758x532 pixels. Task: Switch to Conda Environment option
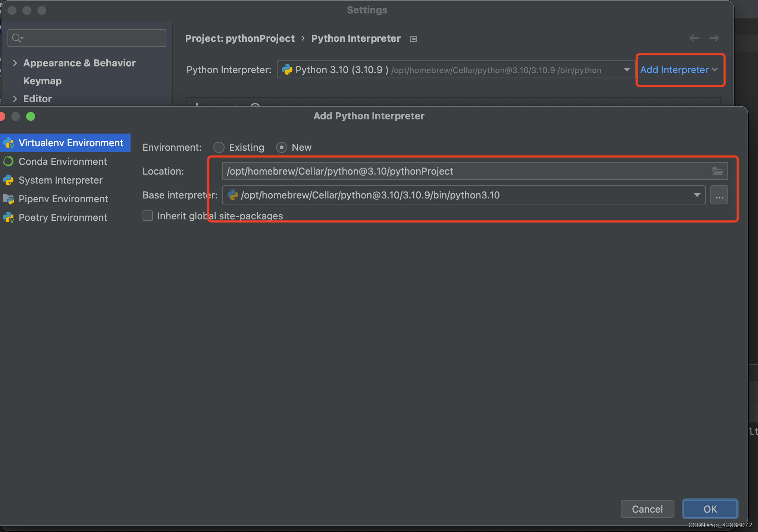click(63, 162)
